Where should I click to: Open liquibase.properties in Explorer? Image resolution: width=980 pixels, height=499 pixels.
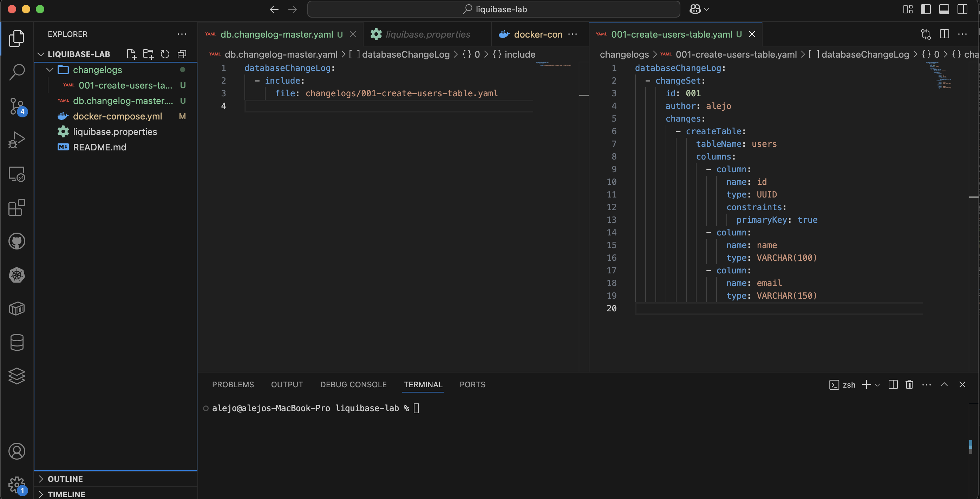click(x=116, y=132)
